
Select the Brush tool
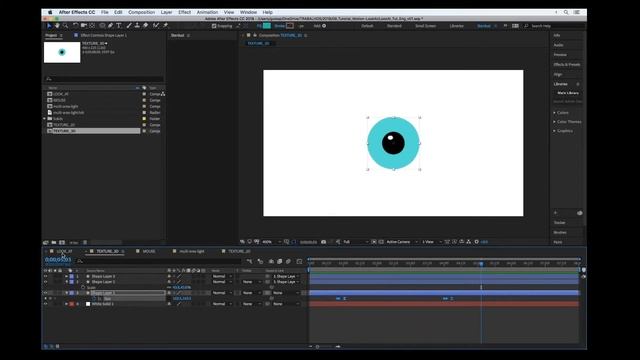point(129,26)
